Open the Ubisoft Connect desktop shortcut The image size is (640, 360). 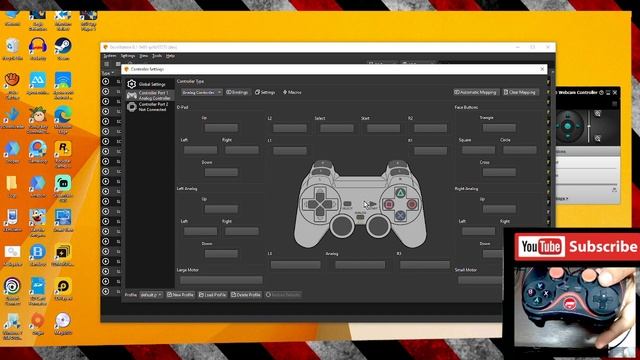coord(12,290)
